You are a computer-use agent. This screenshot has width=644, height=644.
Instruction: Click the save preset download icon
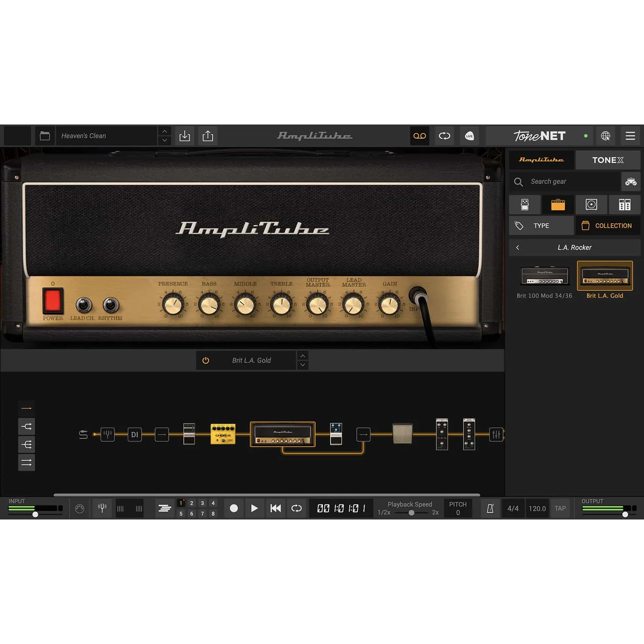click(185, 136)
